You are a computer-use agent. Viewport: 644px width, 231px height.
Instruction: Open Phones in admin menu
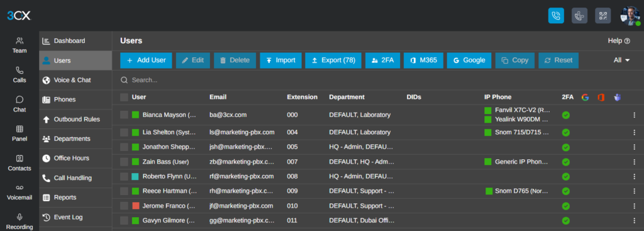[x=75, y=99]
